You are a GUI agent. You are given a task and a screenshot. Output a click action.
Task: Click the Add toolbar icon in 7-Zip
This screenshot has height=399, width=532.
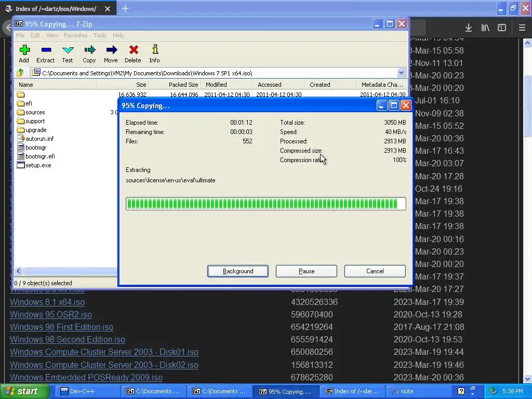24,54
